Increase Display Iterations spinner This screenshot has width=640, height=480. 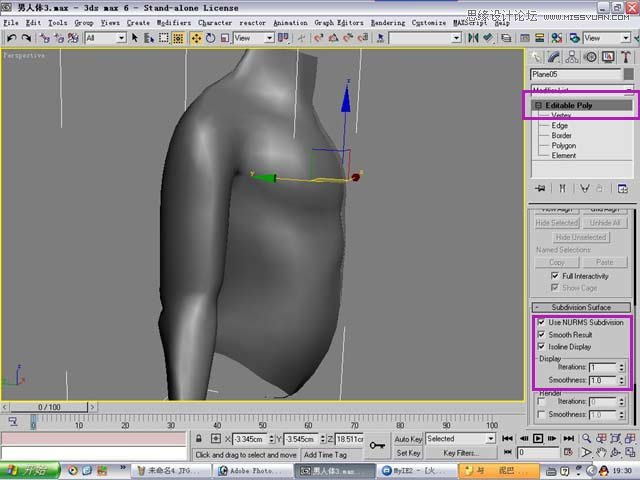pyautogui.click(x=622, y=365)
